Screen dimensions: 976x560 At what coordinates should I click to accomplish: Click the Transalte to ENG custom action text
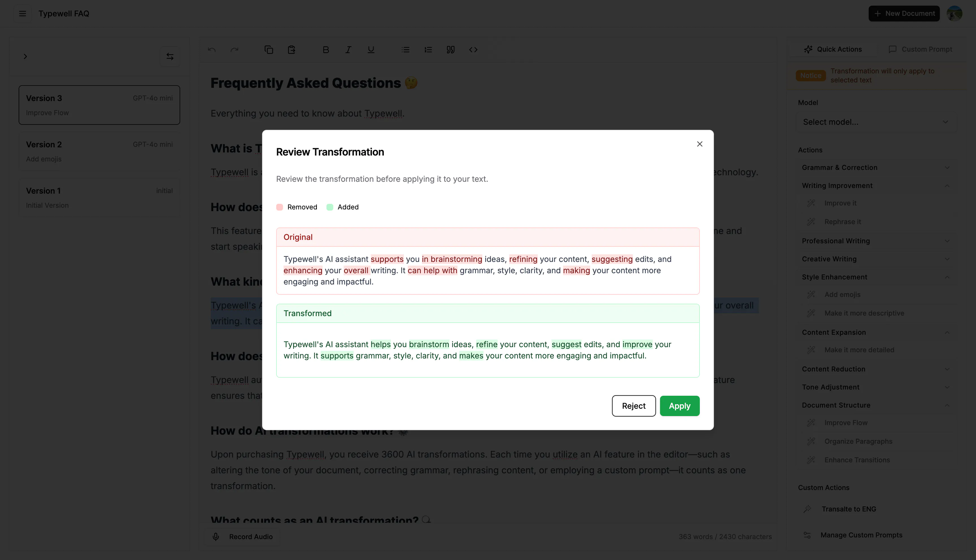pyautogui.click(x=849, y=509)
